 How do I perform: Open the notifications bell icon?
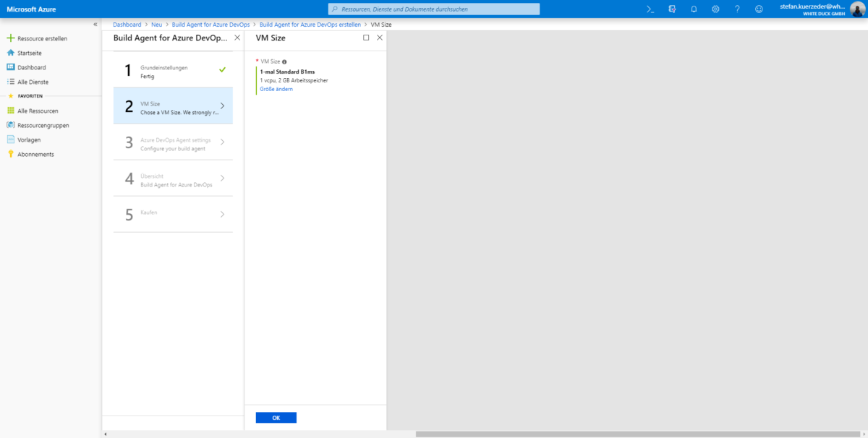coord(694,9)
